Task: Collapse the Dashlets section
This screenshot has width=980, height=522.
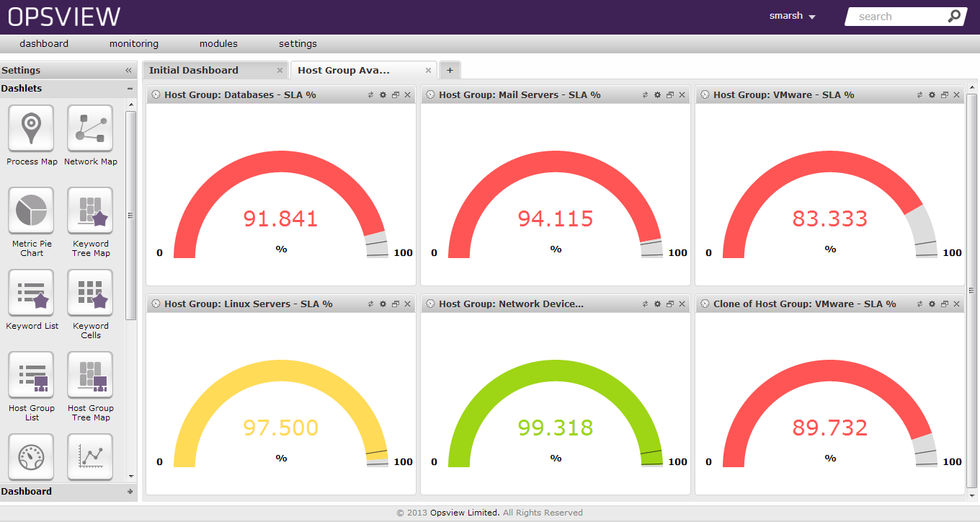Action: [x=130, y=89]
